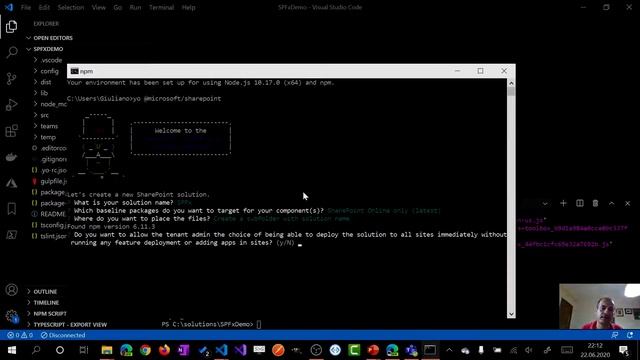Open the Edit menu
The width and height of the screenshot is (640, 360).
point(44,7)
